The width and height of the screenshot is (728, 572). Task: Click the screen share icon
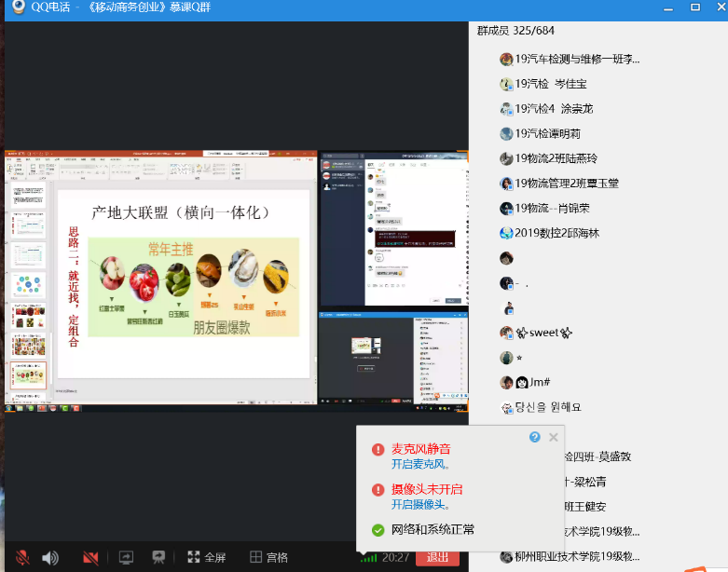(126, 557)
